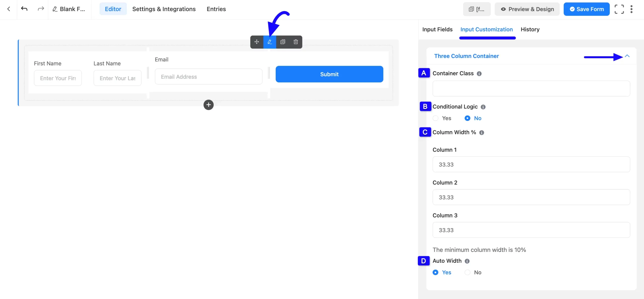Click the back chevron arrow
The image size is (644, 299).
click(9, 9)
